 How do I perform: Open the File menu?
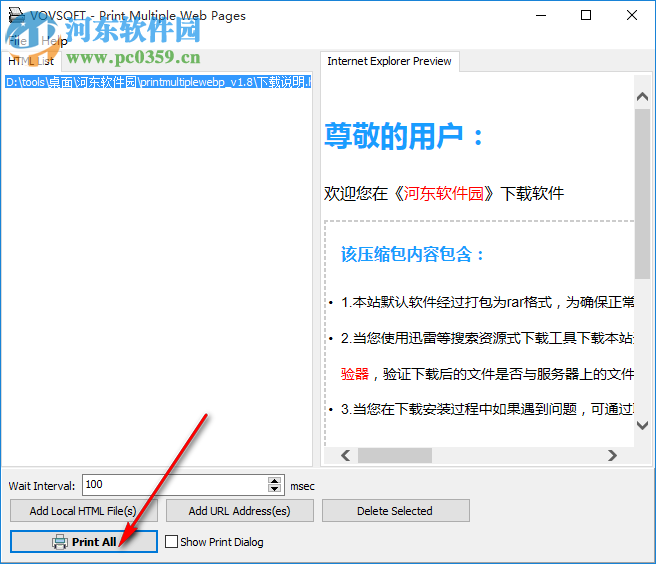tap(18, 41)
